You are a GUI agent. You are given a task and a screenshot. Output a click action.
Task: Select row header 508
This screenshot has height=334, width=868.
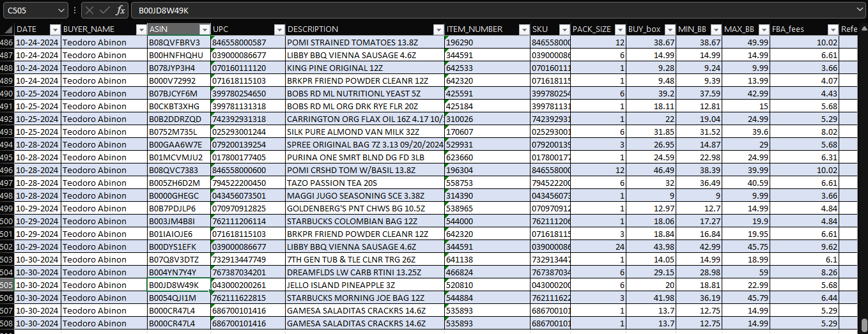tap(7, 323)
